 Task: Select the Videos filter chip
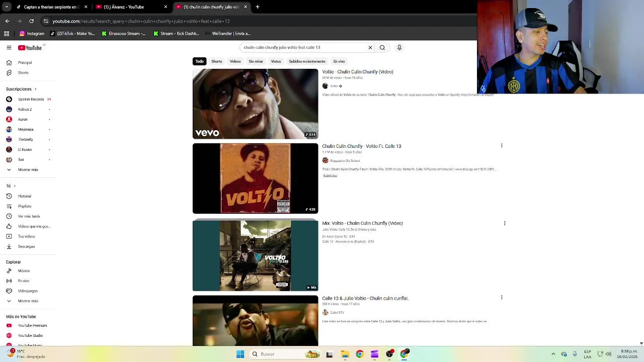click(x=235, y=61)
